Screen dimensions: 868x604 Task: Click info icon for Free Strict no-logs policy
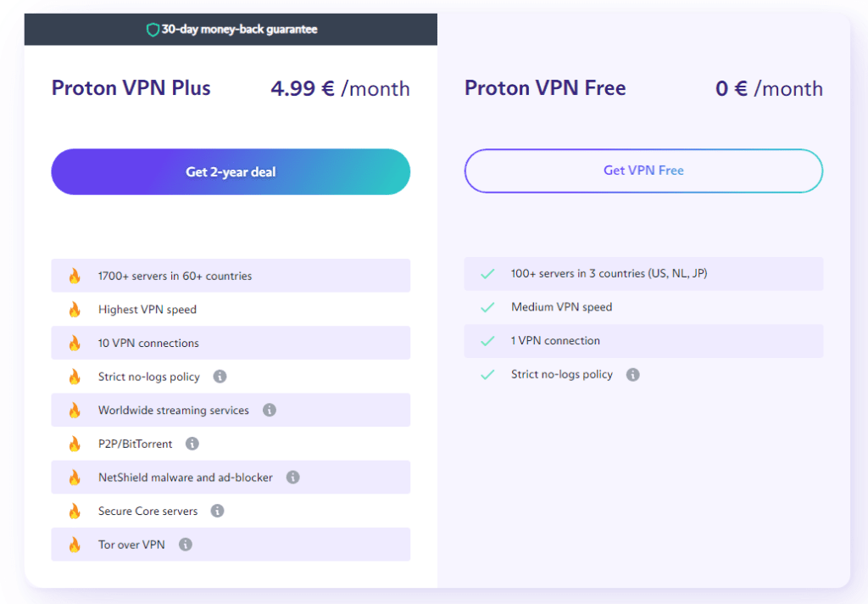tap(632, 375)
